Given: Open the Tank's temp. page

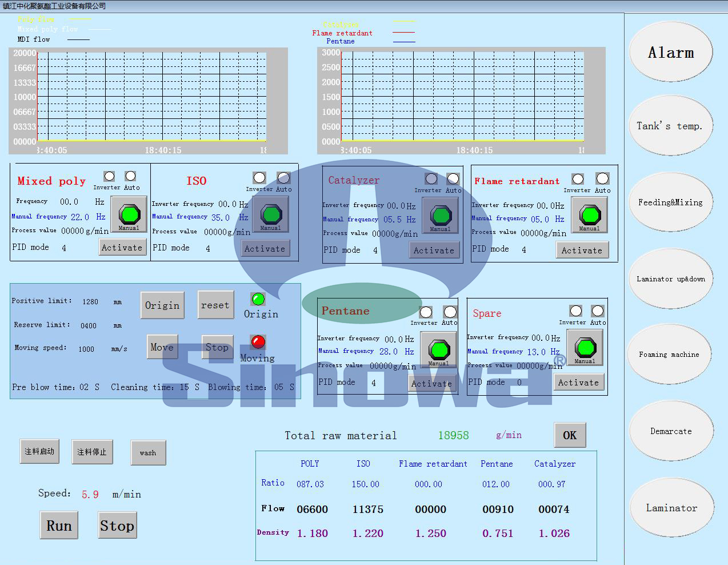Looking at the screenshot, I should pos(671,126).
